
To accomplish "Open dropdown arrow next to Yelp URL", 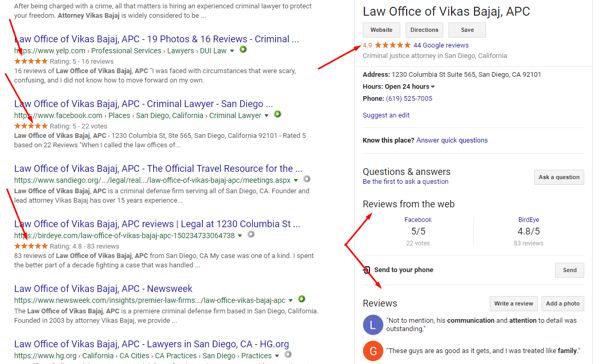I will point(232,51).
